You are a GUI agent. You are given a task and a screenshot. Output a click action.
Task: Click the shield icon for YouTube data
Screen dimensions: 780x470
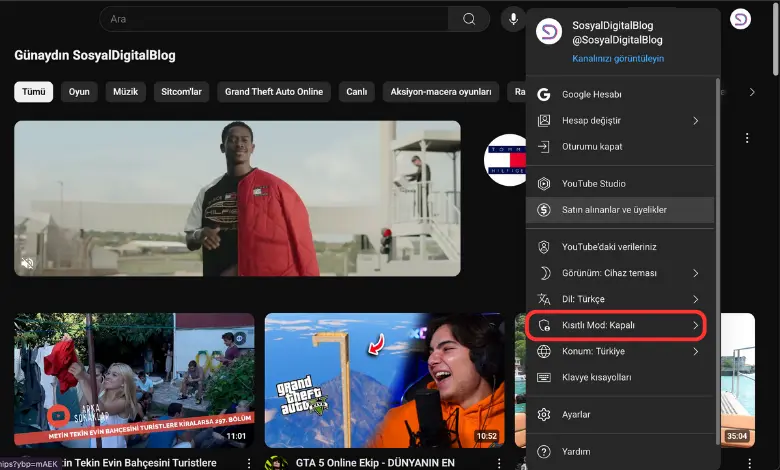click(544, 247)
